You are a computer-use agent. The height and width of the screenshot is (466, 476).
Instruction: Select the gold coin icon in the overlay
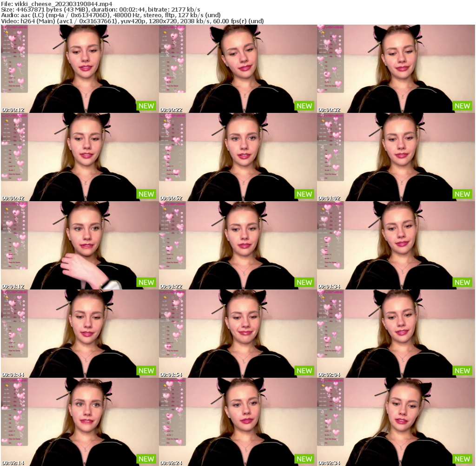[x=7, y=32]
